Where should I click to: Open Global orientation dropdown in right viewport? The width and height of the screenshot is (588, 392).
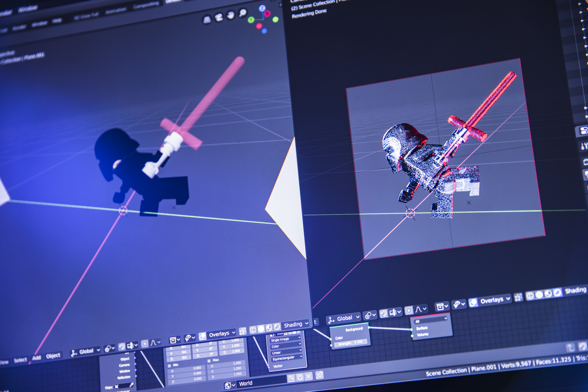click(344, 318)
